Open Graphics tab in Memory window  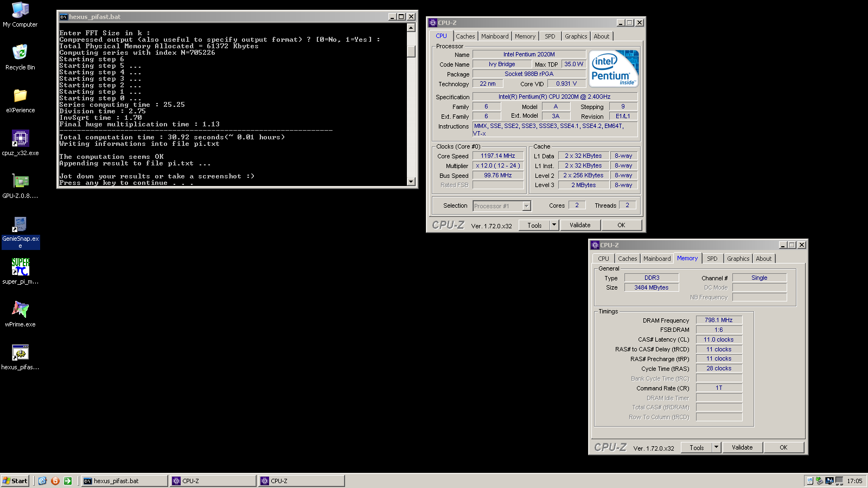(x=738, y=259)
